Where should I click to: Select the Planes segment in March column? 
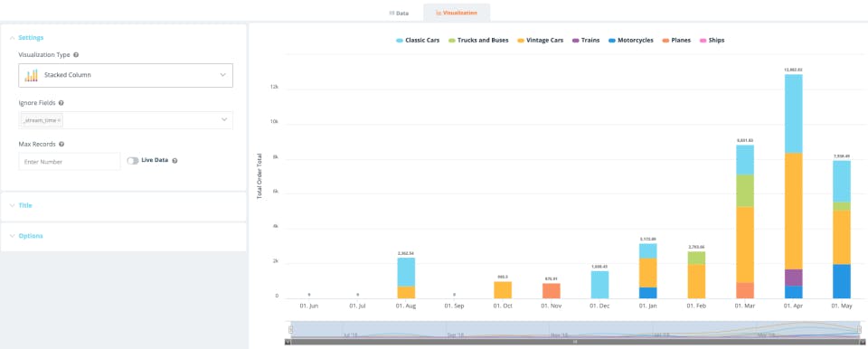745,291
